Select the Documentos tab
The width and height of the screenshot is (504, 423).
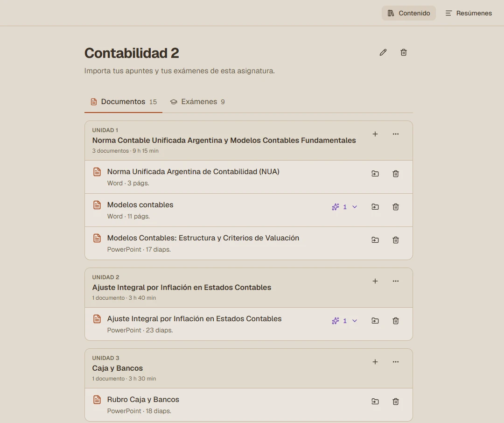click(123, 102)
